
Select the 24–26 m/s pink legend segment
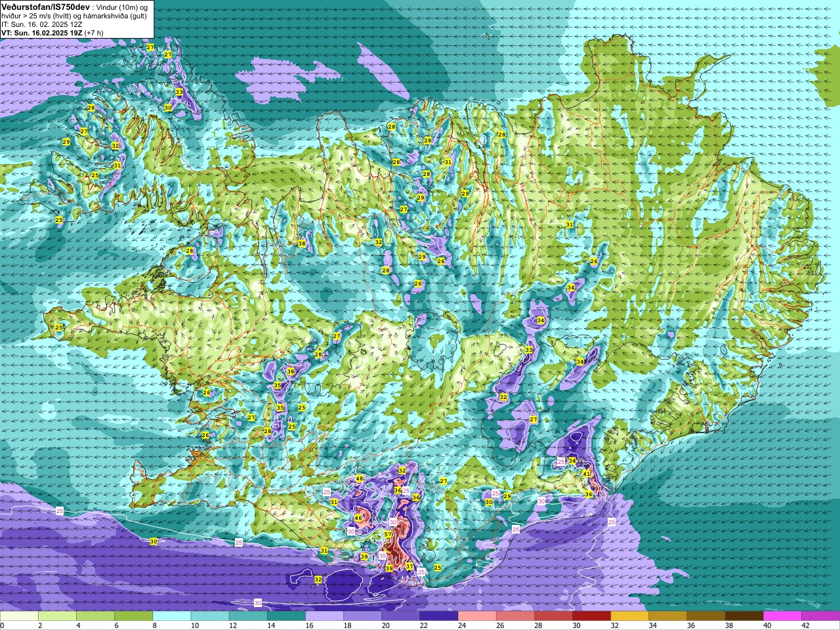477,616
